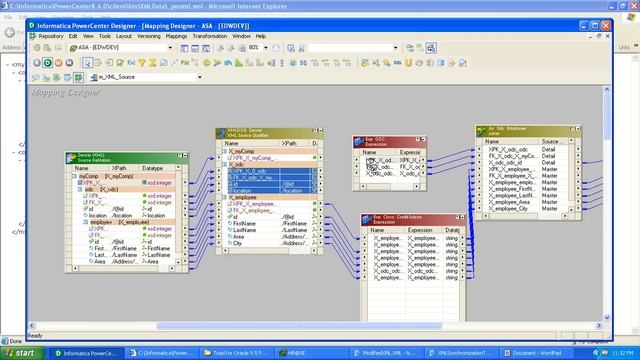The height and width of the screenshot is (360, 640).
Task: Iconize the Exp_ODC Expression box
Action: (x=423, y=139)
